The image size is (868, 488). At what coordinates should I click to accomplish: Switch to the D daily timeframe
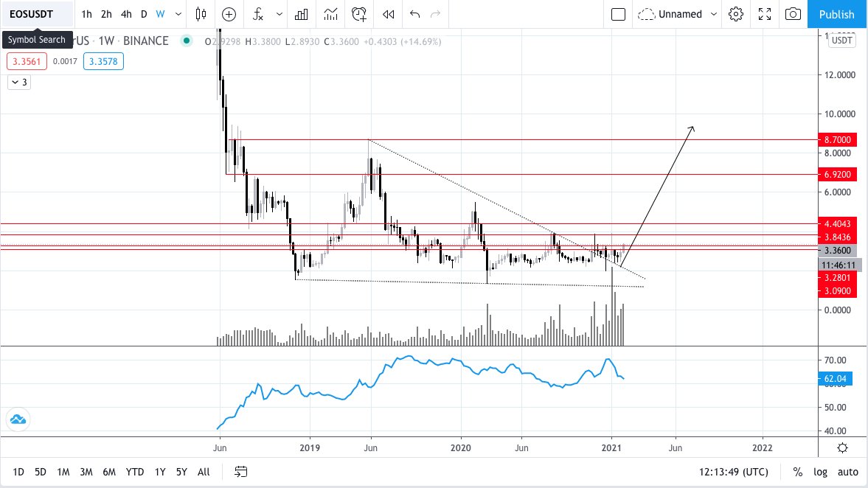point(144,15)
